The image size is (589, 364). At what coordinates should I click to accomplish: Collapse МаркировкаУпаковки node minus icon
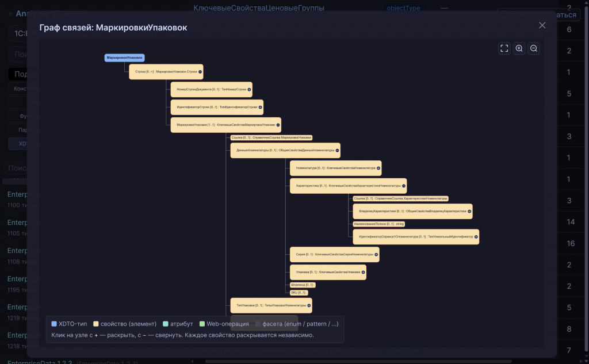(278, 125)
